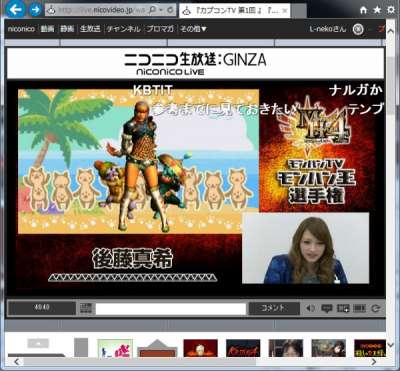Open the comment command palette icon
Screen dimensions: 400x371
[86, 309]
